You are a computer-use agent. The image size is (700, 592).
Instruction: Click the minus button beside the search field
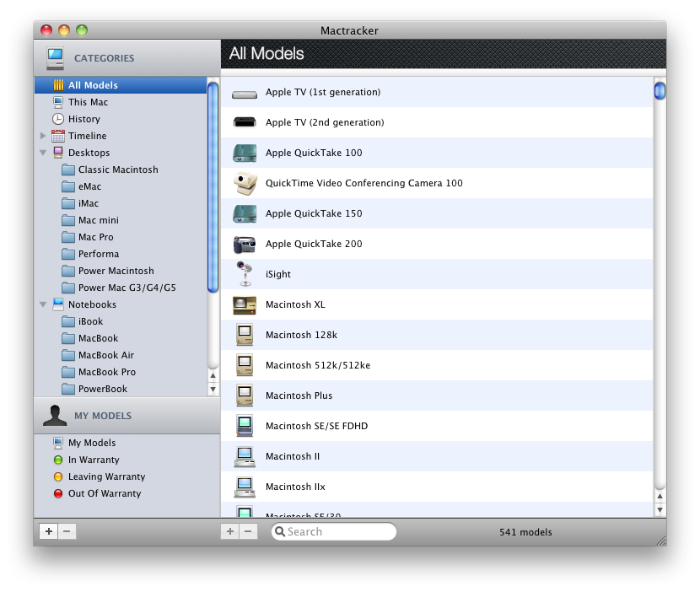point(248,531)
